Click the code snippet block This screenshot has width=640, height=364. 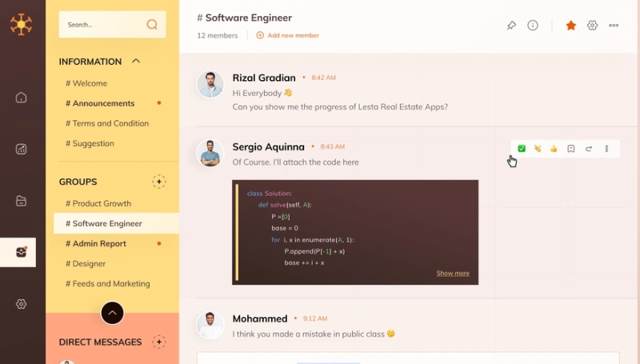(355, 232)
